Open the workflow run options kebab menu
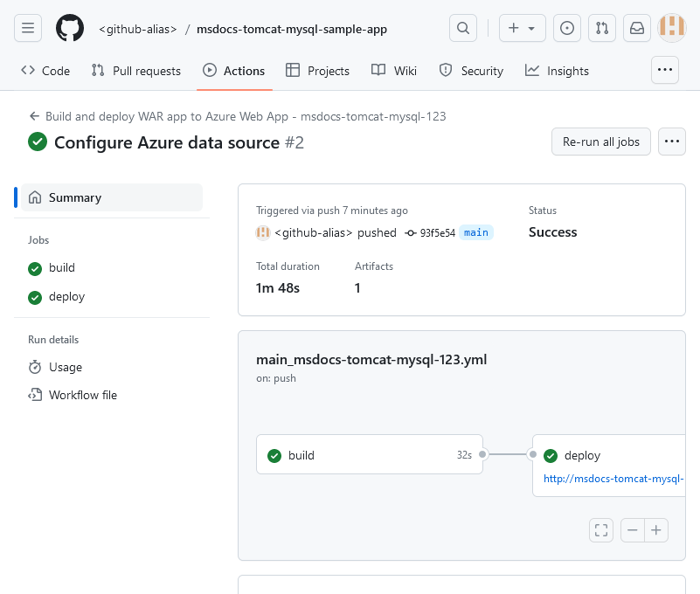Viewport: 700px width, 594px height. tap(672, 142)
